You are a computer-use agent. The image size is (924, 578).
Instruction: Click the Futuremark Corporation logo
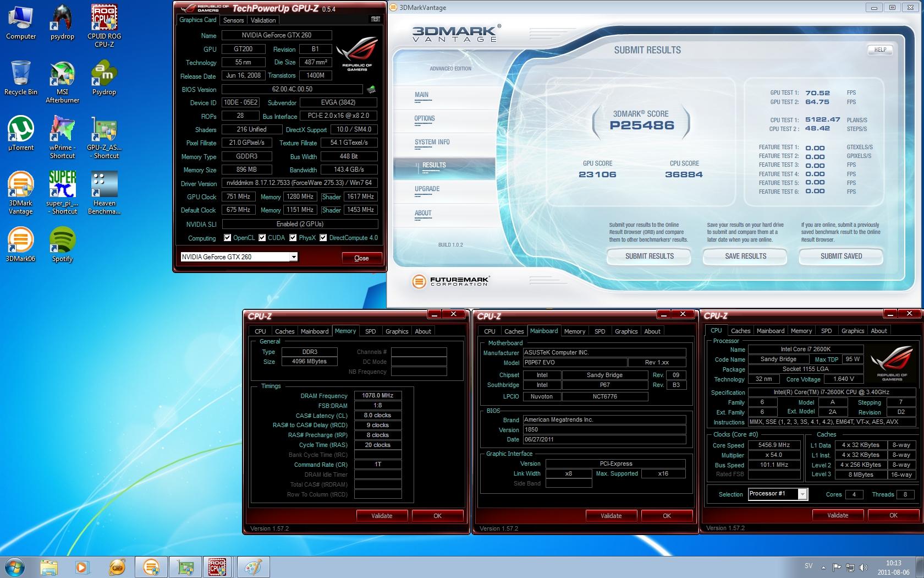(450, 282)
